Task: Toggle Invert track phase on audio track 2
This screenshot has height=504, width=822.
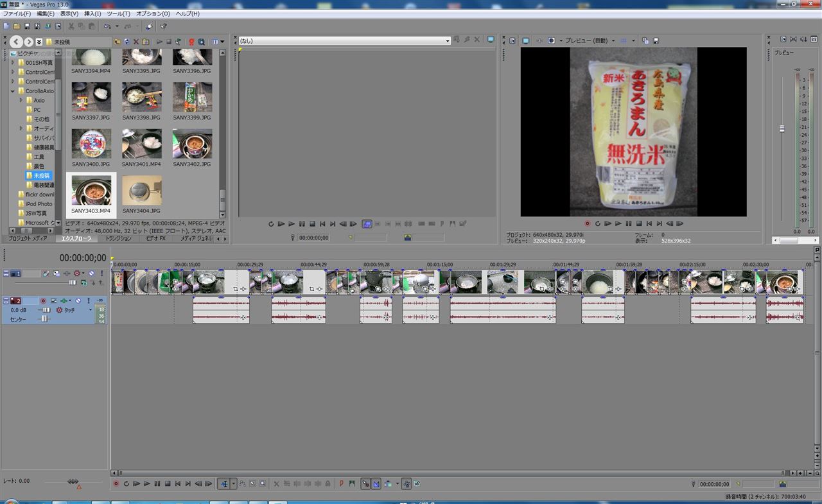Action: [53, 300]
